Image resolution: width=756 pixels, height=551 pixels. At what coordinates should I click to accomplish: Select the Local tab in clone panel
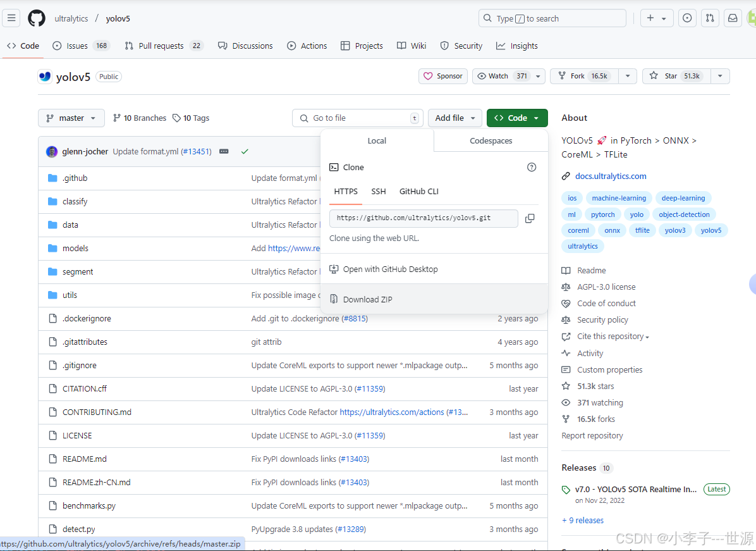377,140
